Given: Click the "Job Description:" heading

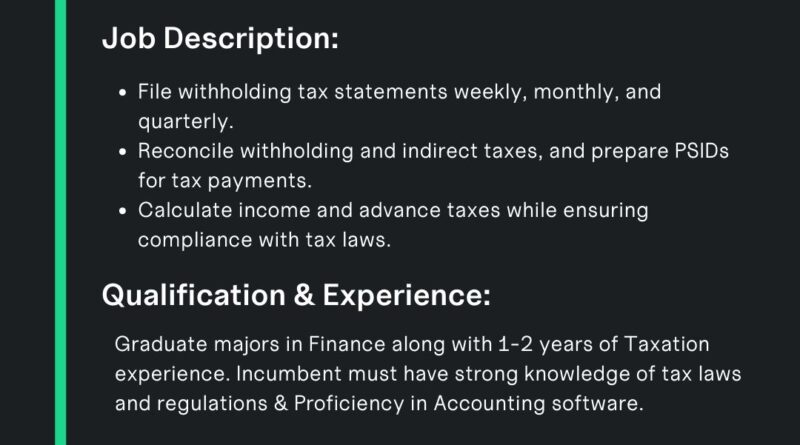Looking at the screenshot, I should tap(221, 40).
